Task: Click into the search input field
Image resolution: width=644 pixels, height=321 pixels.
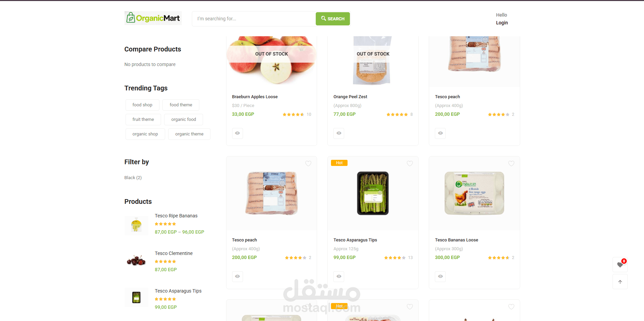Action: (x=254, y=19)
